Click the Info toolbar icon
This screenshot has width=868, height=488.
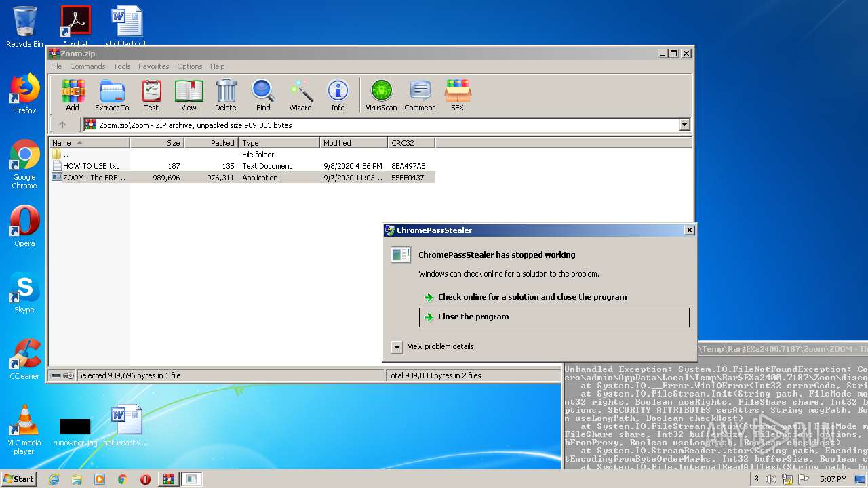coord(338,95)
